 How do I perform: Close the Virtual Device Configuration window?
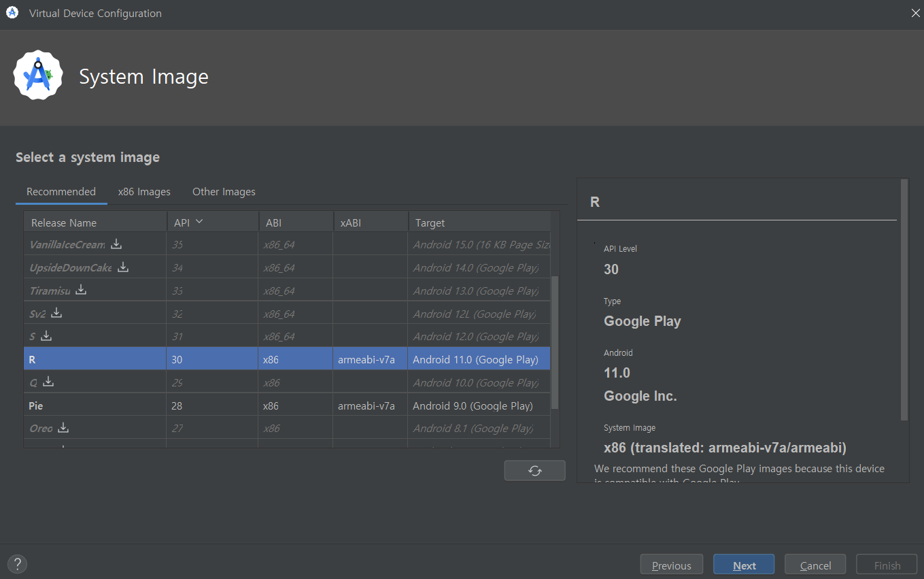click(x=916, y=13)
